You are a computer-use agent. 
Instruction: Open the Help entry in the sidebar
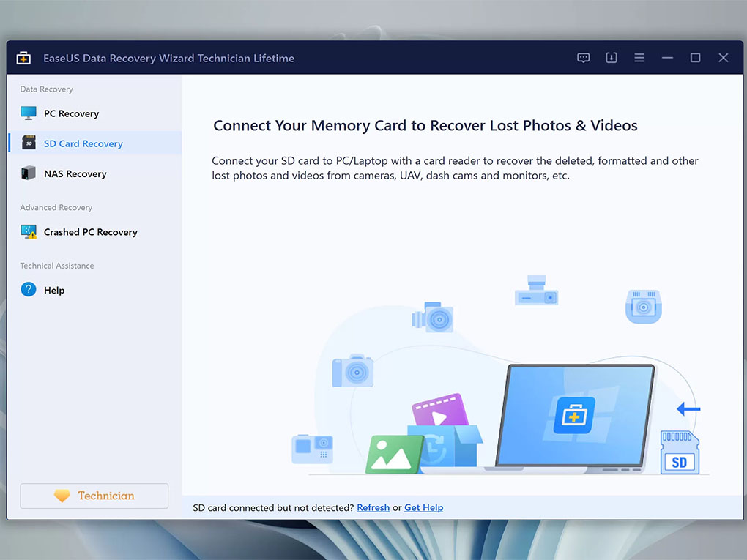(94, 290)
